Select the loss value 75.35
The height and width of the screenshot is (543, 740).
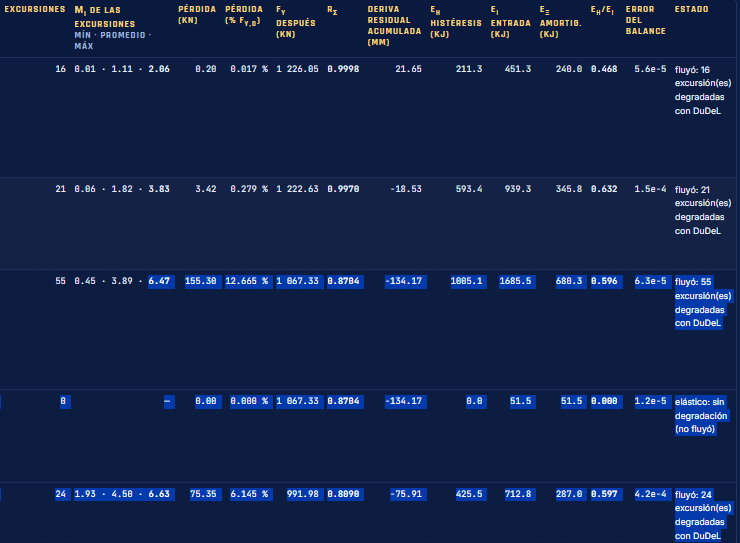click(203, 494)
